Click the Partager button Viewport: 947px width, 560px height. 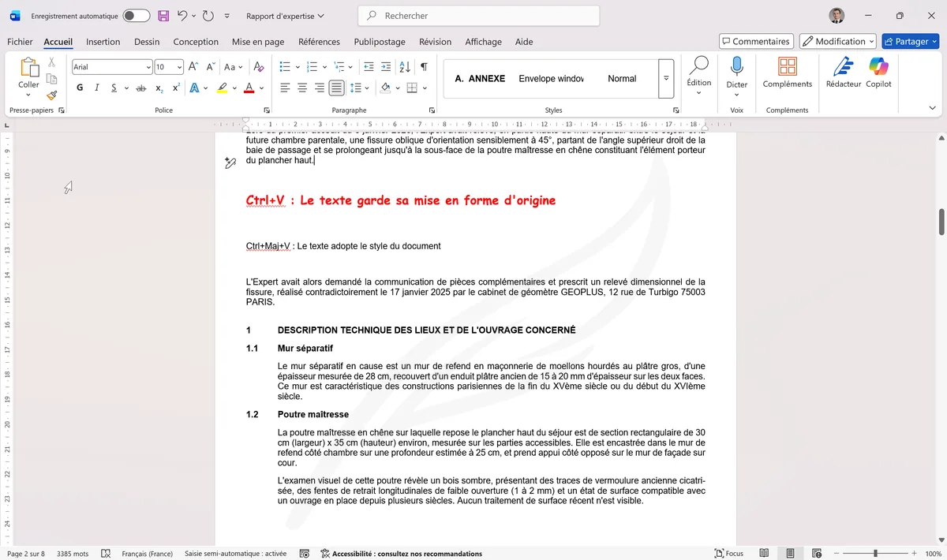click(x=911, y=41)
